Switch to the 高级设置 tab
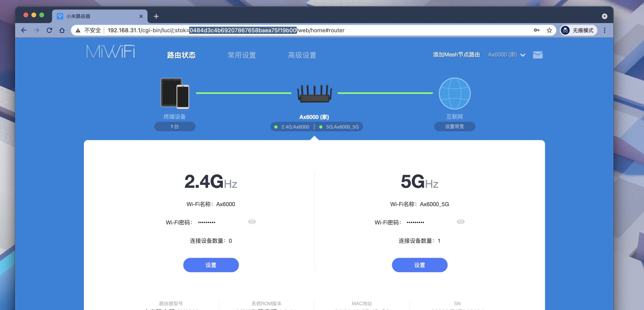 (x=302, y=55)
